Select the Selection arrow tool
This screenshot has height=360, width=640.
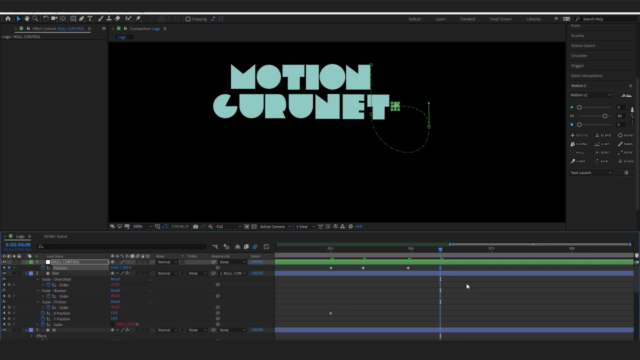pyautogui.click(x=18, y=19)
